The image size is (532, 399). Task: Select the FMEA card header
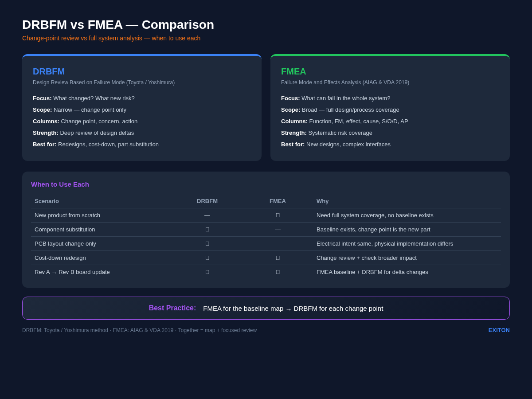pos(293,71)
